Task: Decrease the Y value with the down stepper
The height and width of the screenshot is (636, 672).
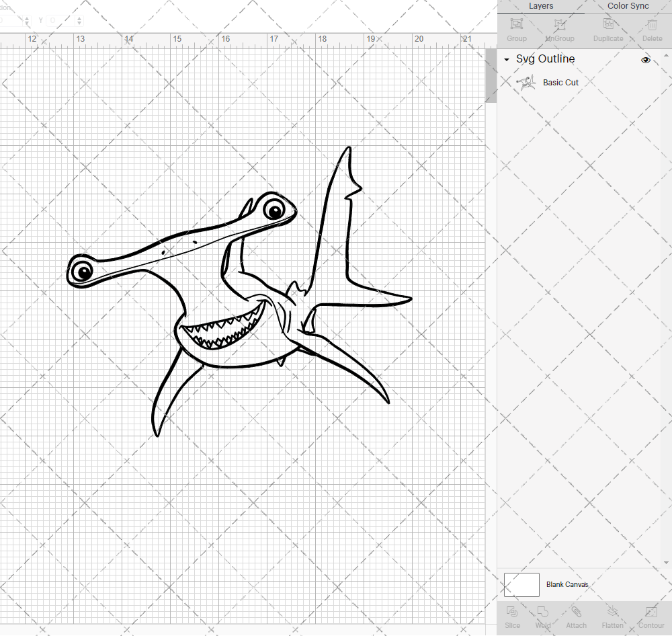Action: click(x=79, y=24)
